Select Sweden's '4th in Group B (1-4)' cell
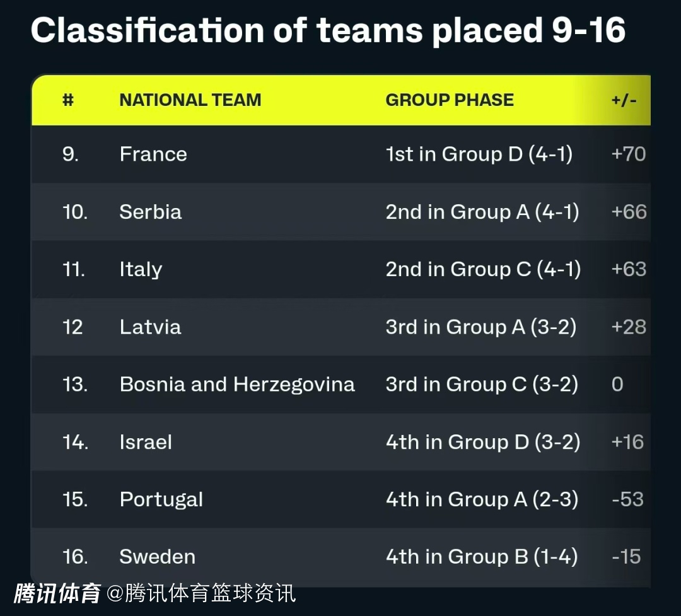The width and height of the screenshot is (681, 616). [482, 557]
